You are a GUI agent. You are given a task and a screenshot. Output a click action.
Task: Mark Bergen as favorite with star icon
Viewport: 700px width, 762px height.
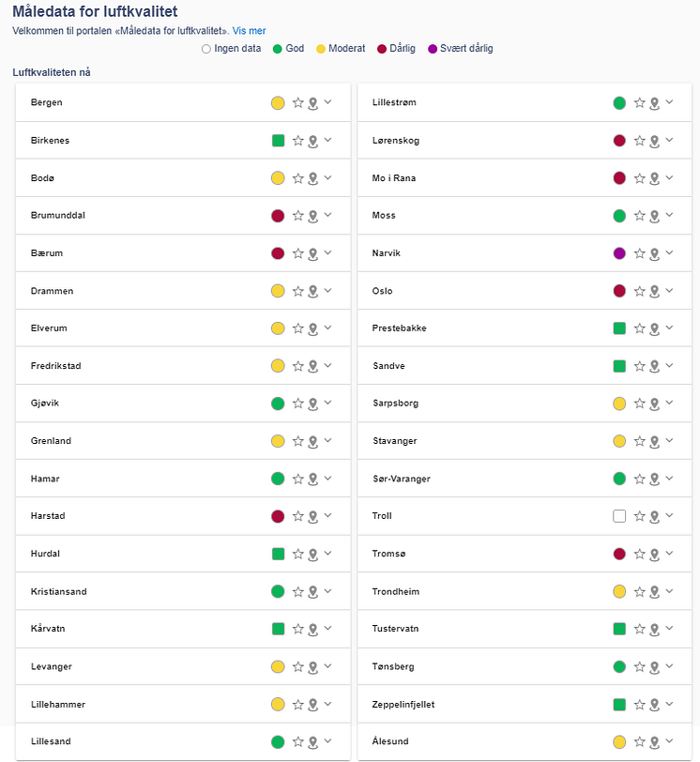coord(297,102)
